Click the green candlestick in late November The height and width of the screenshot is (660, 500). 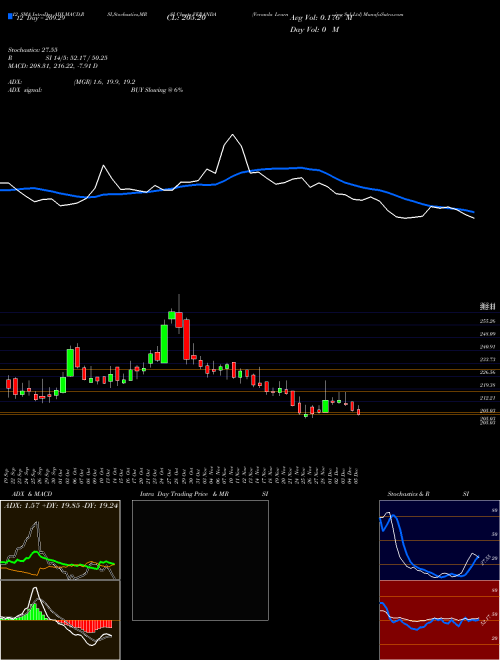coord(325,406)
